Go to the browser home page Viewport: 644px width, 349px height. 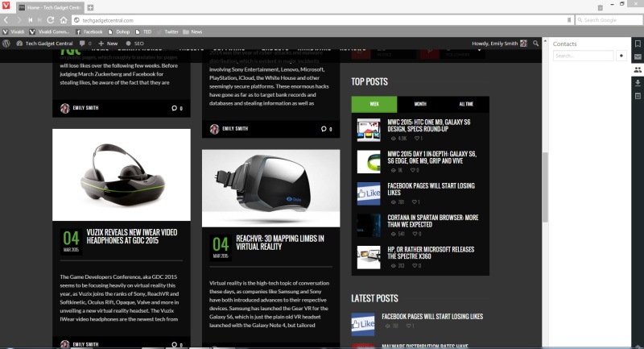62,19
